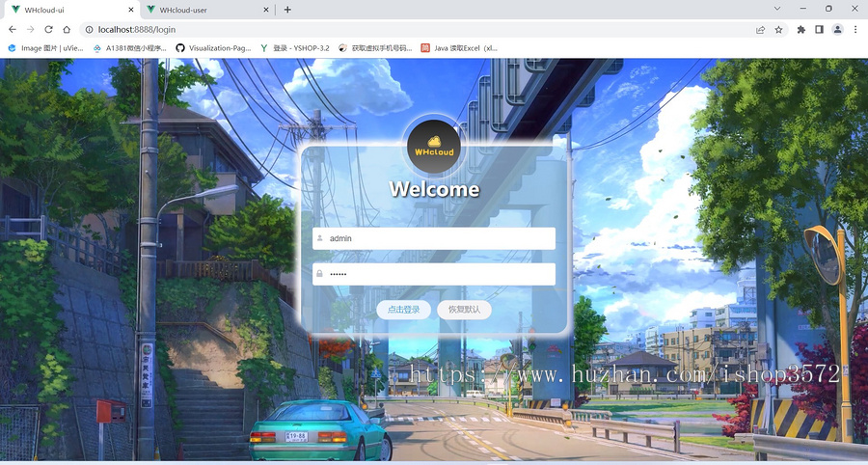Image resolution: width=868 pixels, height=465 pixels.
Task: Share this page icon
Action: [761, 29]
